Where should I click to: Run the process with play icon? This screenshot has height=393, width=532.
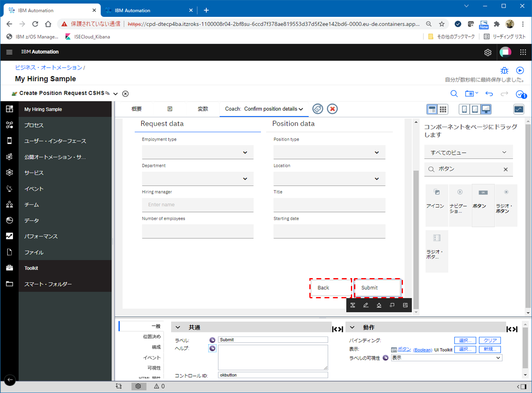tap(520, 71)
